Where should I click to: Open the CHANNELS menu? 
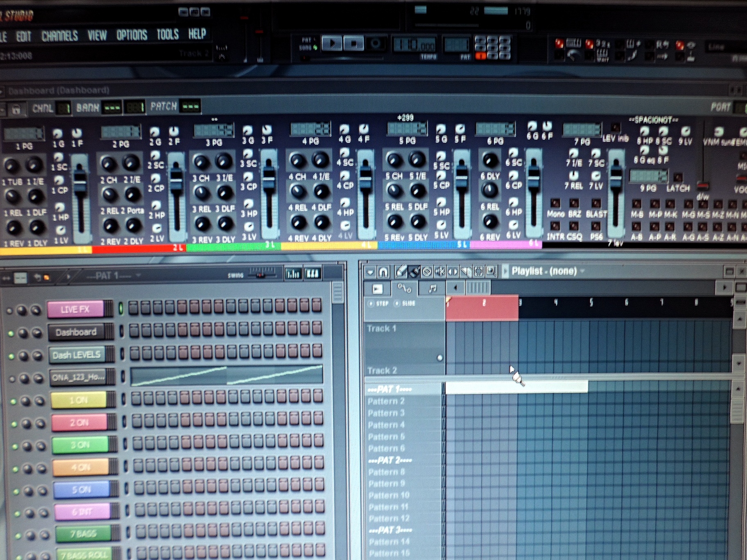[59, 36]
